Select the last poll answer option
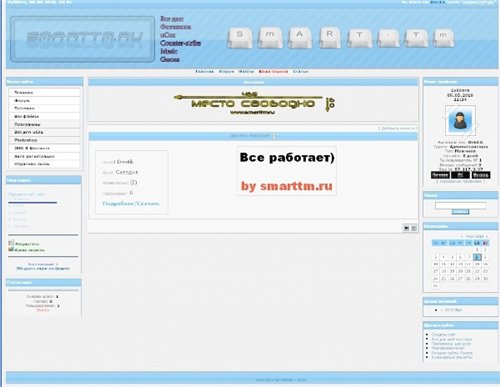This screenshot has width=500, height=387. click(x=10, y=226)
